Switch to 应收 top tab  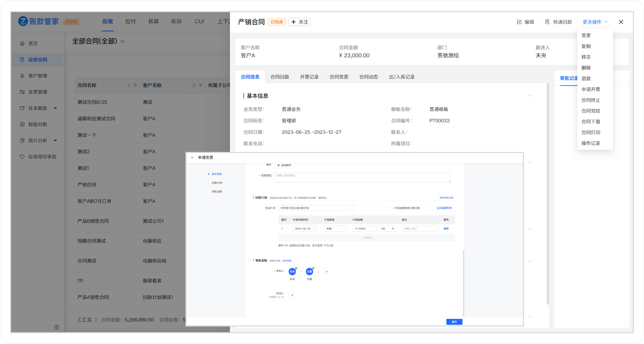(x=108, y=21)
